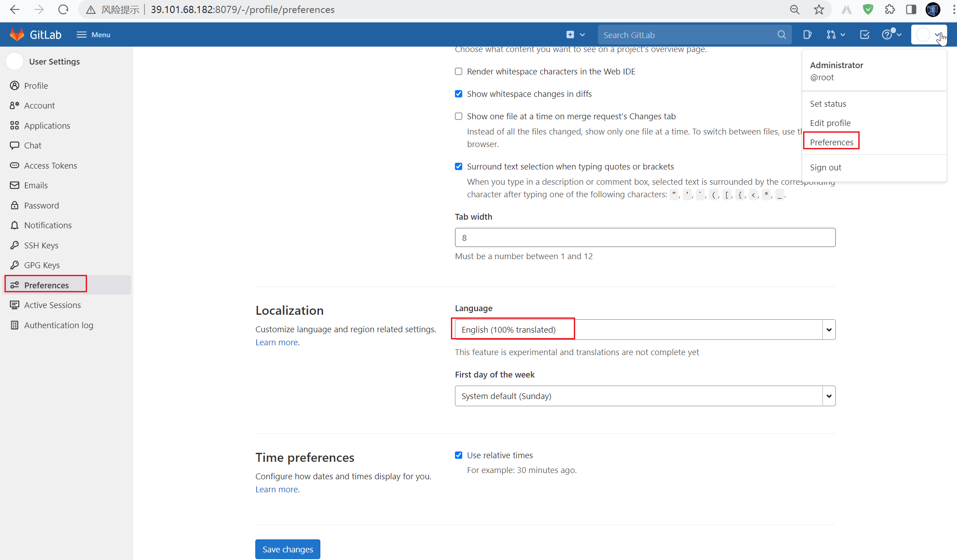Click Sign out in user menu
This screenshot has height=560, width=957.
coord(826,167)
